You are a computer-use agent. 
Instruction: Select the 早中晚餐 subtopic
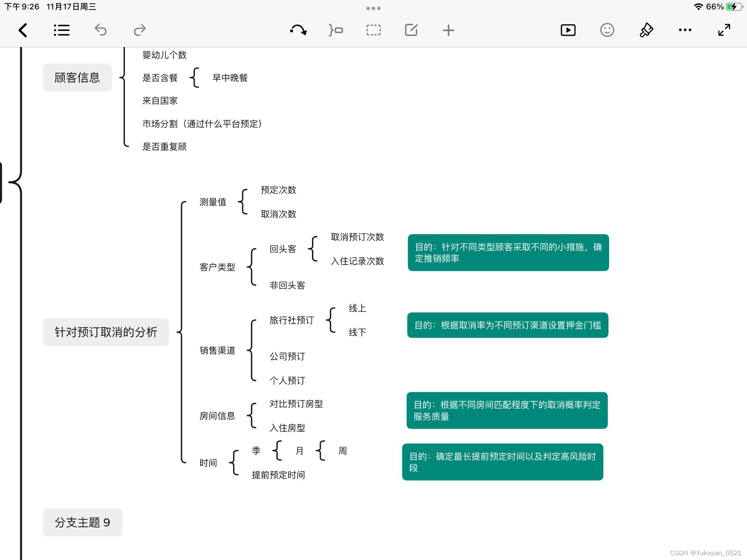pyautogui.click(x=230, y=78)
